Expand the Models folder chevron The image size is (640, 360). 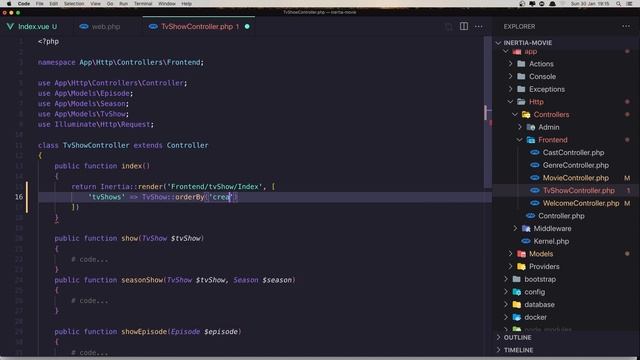[x=510, y=253]
